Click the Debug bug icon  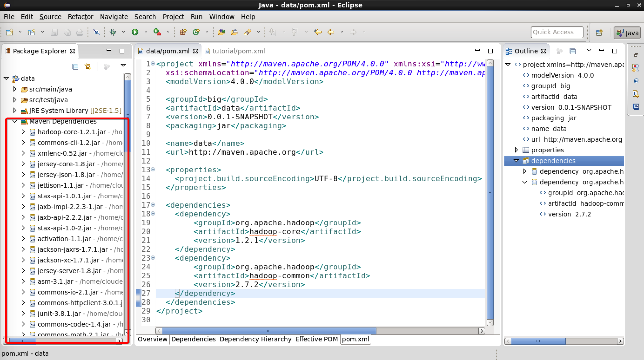(113, 32)
